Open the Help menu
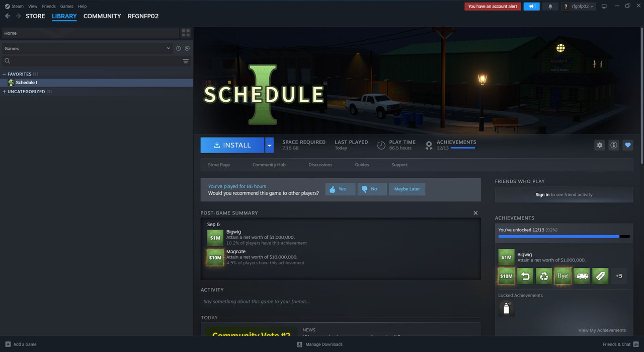 click(x=82, y=6)
